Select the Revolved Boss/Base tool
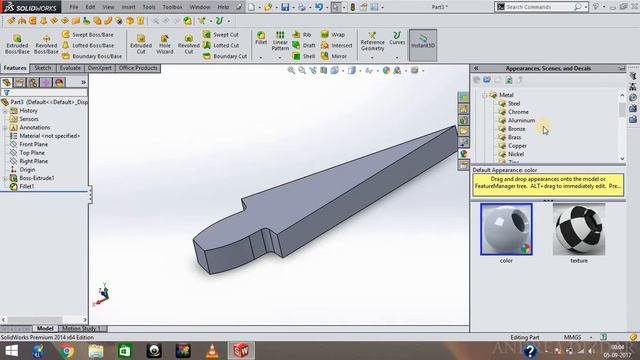 46,44
